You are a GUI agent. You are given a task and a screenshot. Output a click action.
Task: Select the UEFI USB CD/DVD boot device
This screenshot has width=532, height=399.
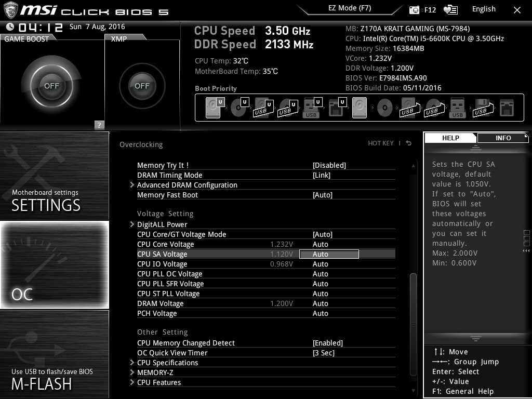pos(288,108)
